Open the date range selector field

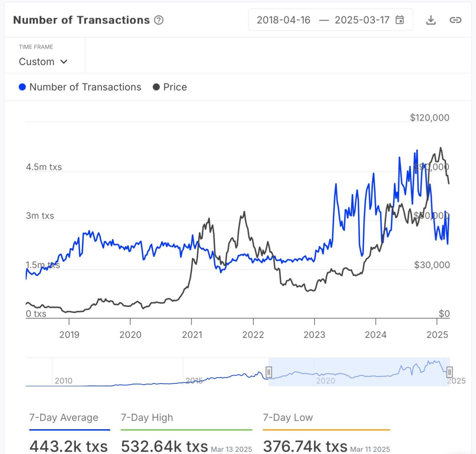click(x=330, y=20)
